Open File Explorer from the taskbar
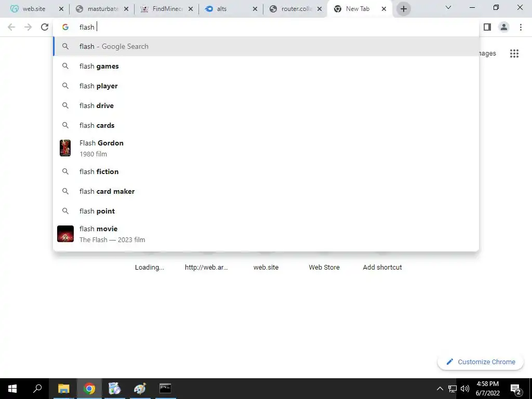The width and height of the screenshot is (532, 399). pos(63,389)
